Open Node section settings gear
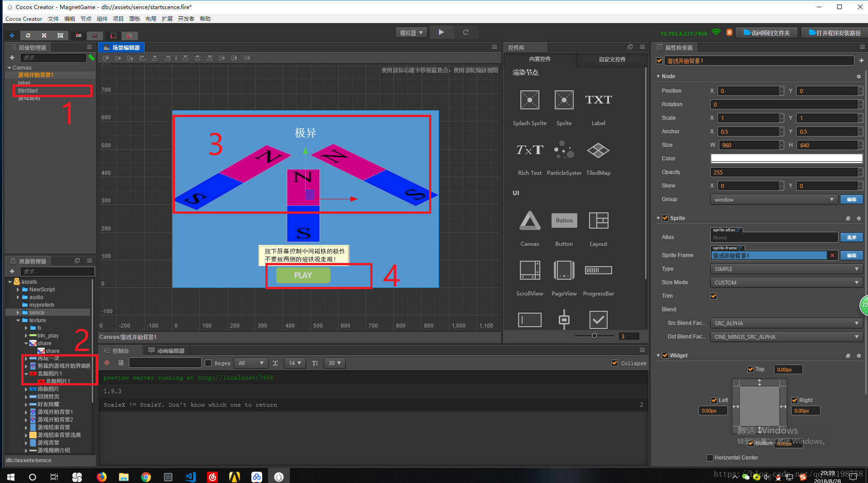The image size is (868, 483). tap(859, 76)
